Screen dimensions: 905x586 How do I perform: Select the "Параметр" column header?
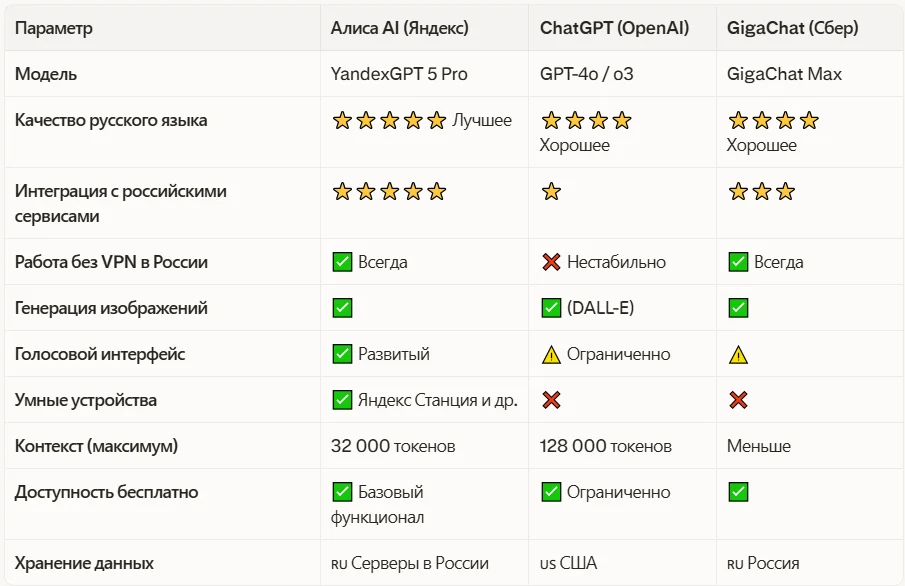pyautogui.click(x=54, y=28)
